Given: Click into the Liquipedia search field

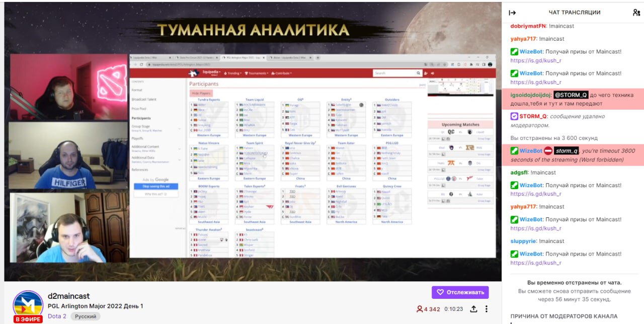Looking at the screenshot, I should tap(393, 73).
